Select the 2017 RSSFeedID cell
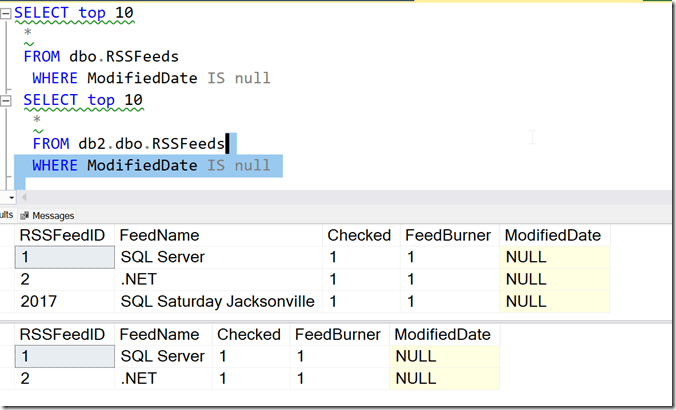676x410 pixels. pyautogui.click(x=65, y=301)
